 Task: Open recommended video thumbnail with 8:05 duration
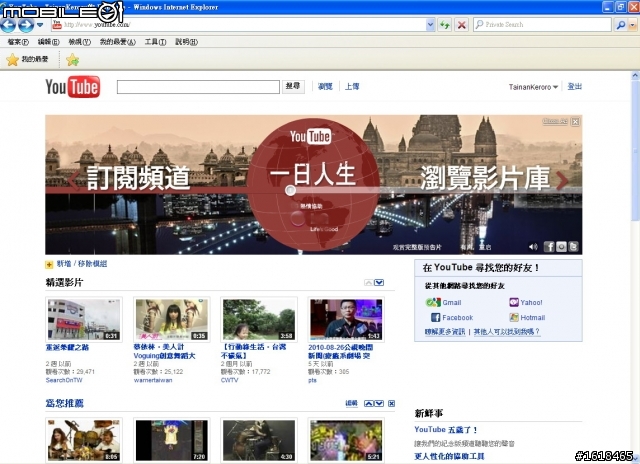pos(84,440)
